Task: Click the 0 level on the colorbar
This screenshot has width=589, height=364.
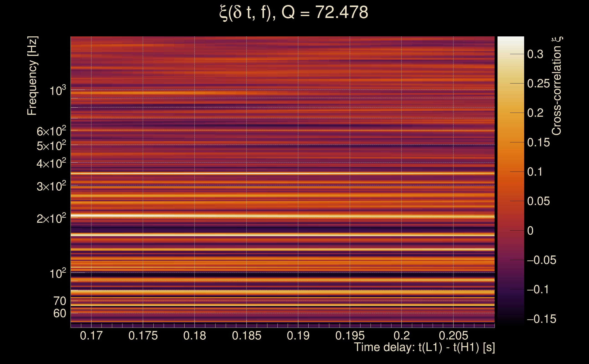Action: (530, 231)
